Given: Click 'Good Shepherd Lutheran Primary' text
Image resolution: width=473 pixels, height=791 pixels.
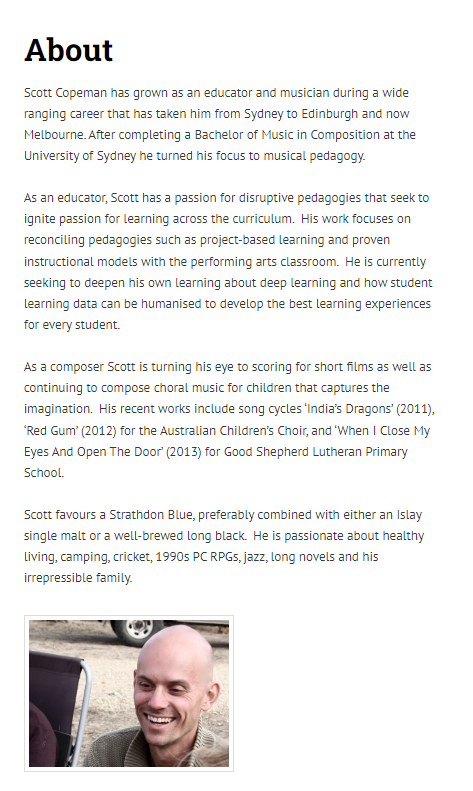Looking at the screenshot, I should (x=316, y=452).
